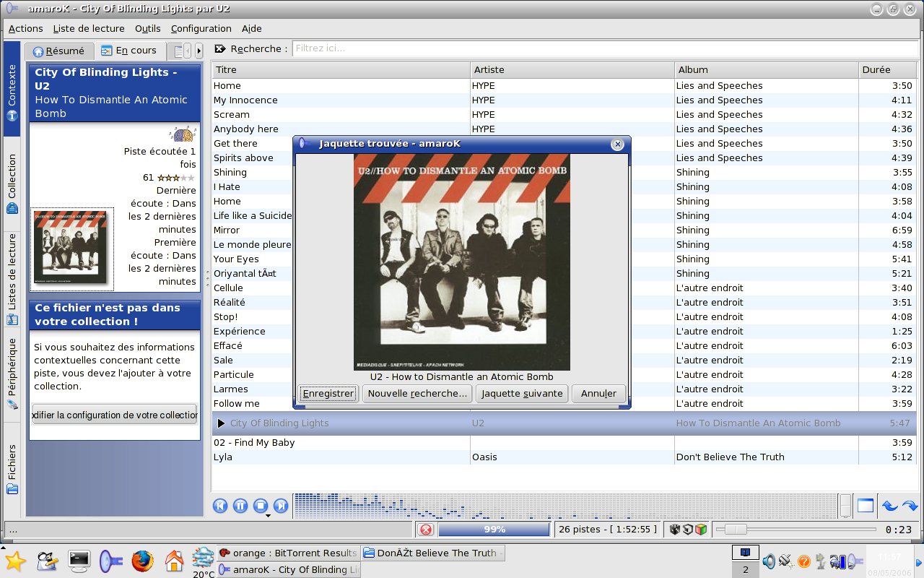Select the track My Innocence
This screenshot has width=924, height=578.
tap(564, 100)
